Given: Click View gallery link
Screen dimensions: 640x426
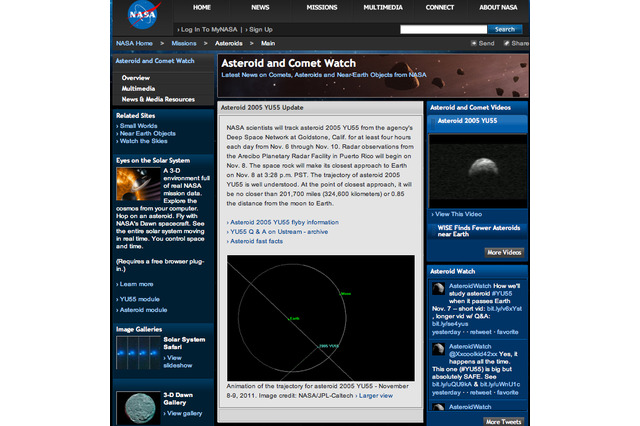Looking at the screenshot, I should [x=184, y=413].
